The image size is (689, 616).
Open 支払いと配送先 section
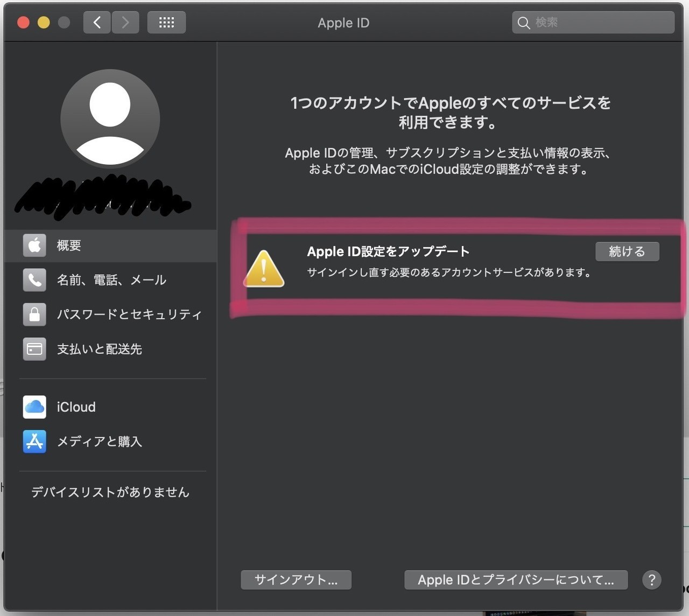(x=111, y=349)
